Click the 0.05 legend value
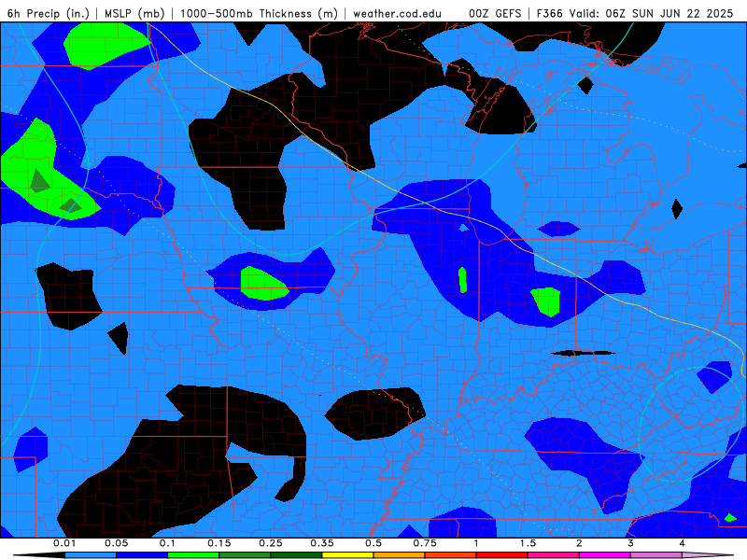Screen dimensions: 747x560 [116, 543]
